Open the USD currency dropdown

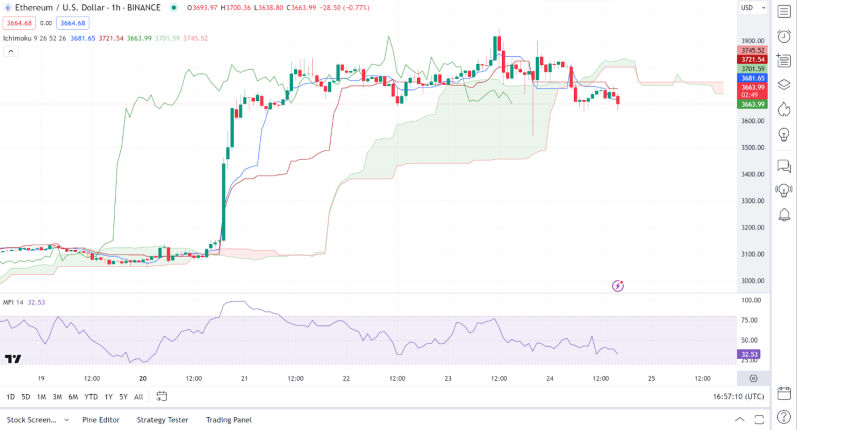click(750, 8)
